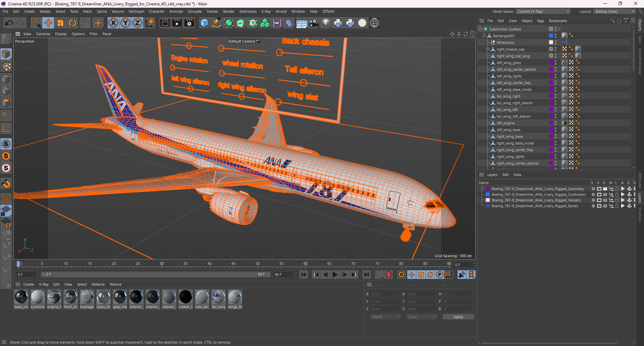Image resolution: width=644 pixels, height=346 pixels.
Task: Add a Subdivision Surface generator
Action: click(229, 23)
